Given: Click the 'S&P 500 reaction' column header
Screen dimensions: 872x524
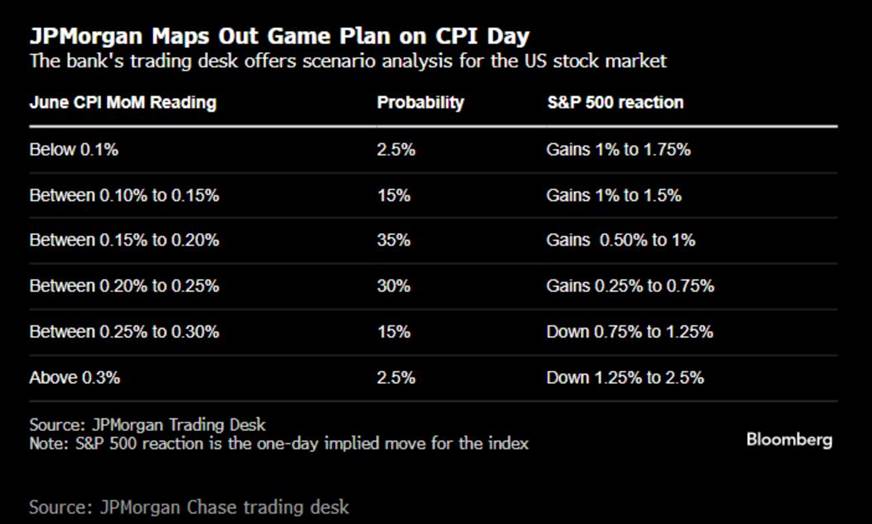Looking at the screenshot, I should (615, 102).
